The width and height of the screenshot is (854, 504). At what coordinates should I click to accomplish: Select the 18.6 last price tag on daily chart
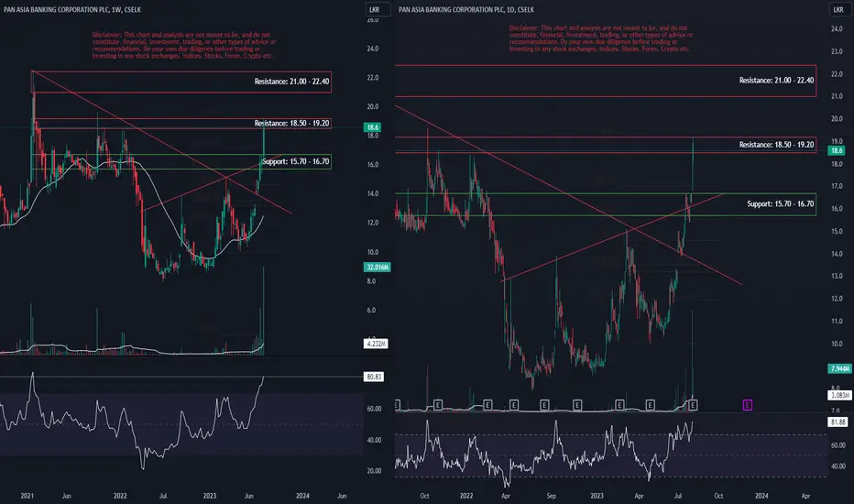[838, 150]
